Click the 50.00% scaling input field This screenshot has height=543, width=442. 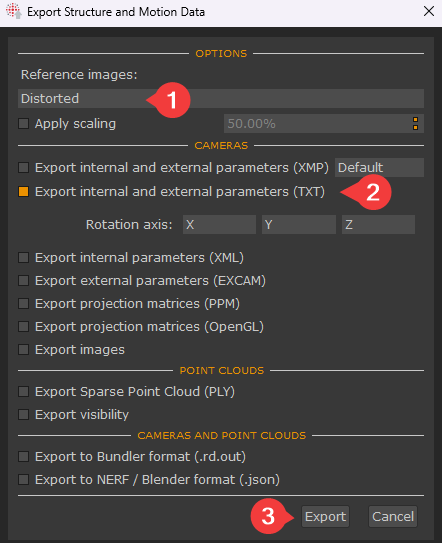point(324,124)
